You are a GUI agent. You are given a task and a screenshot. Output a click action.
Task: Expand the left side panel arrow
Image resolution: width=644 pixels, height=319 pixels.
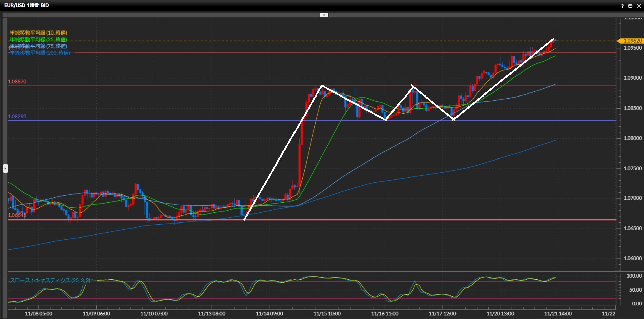pyautogui.click(x=5, y=168)
